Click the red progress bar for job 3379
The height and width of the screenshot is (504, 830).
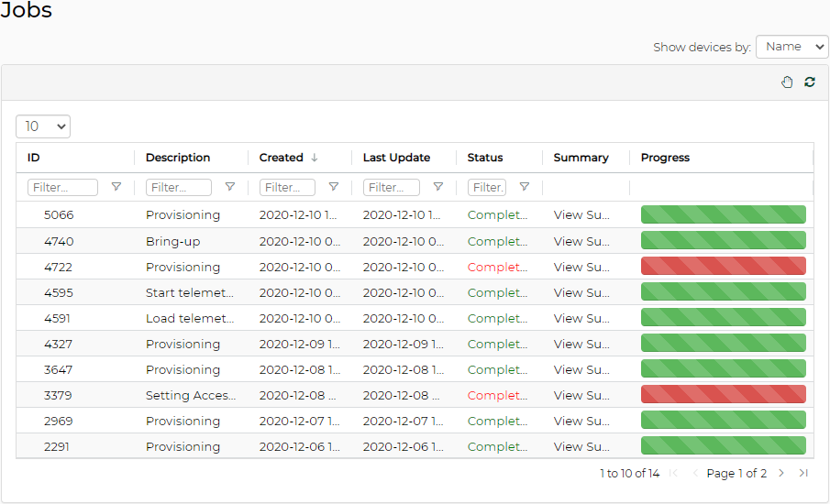[723, 395]
